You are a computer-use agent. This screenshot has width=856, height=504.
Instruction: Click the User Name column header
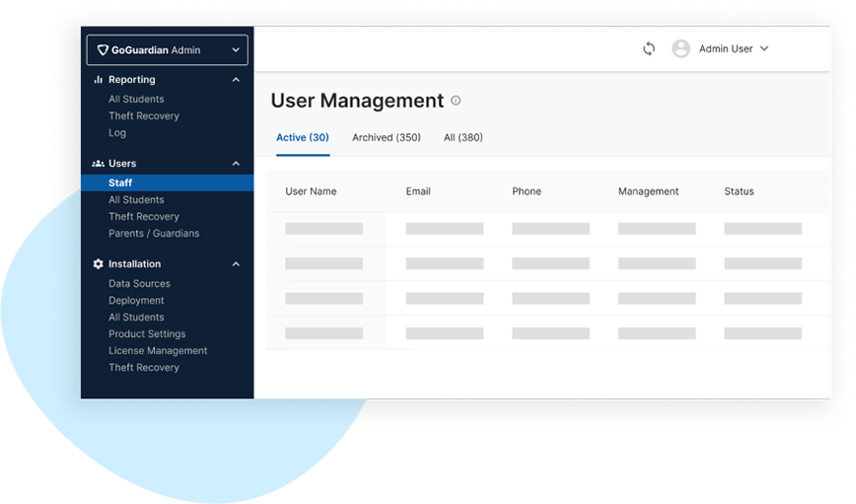[311, 191]
